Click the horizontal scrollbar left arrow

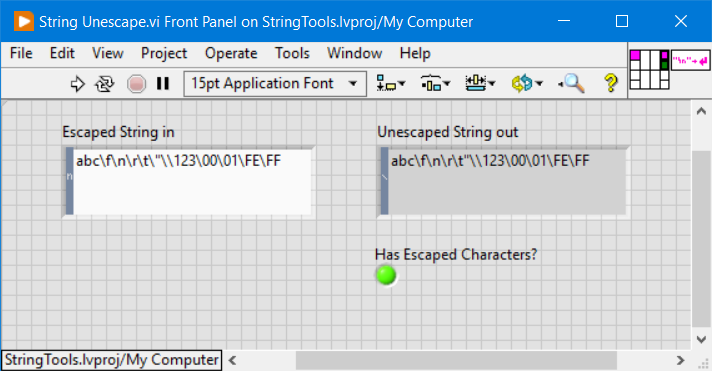(232, 361)
